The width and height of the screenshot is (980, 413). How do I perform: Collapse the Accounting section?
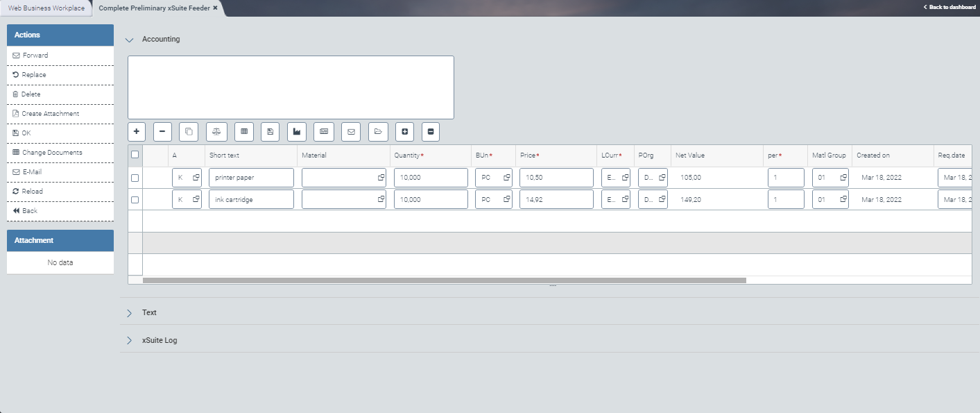coord(129,40)
